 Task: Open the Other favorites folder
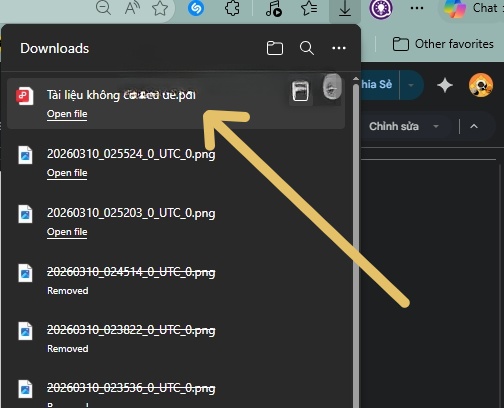pos(443,44)
